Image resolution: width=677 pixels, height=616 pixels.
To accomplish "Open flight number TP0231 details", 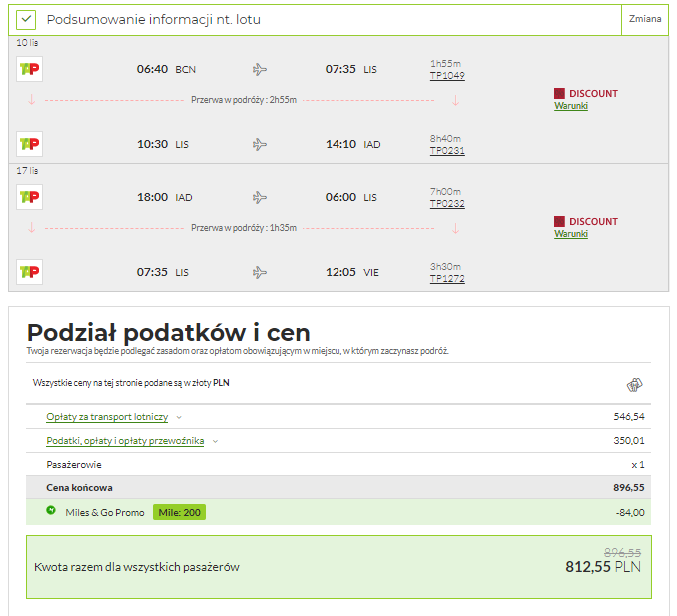I will tap(447, 150).
